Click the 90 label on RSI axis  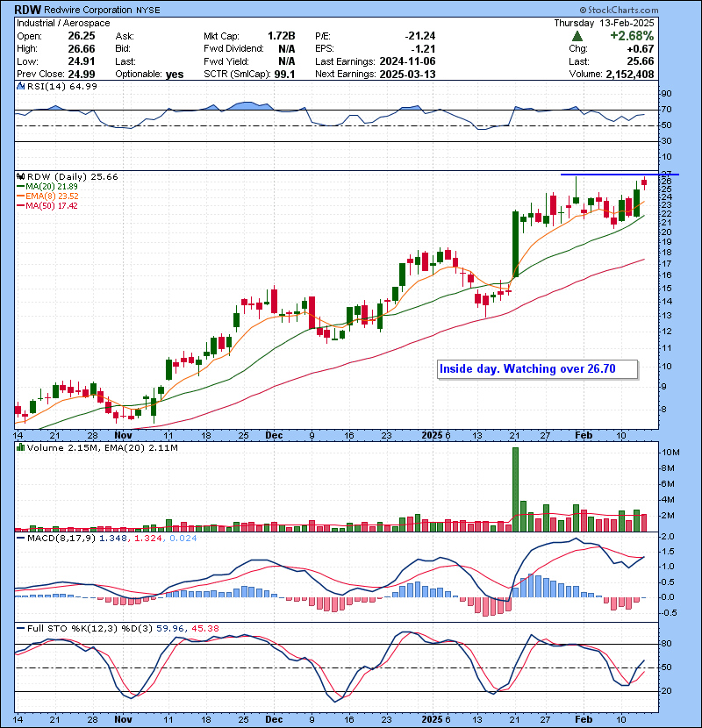tap(666, 94)
